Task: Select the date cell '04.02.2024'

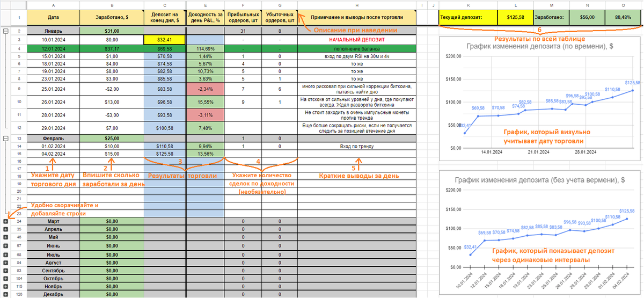Action: click(53, 154)
